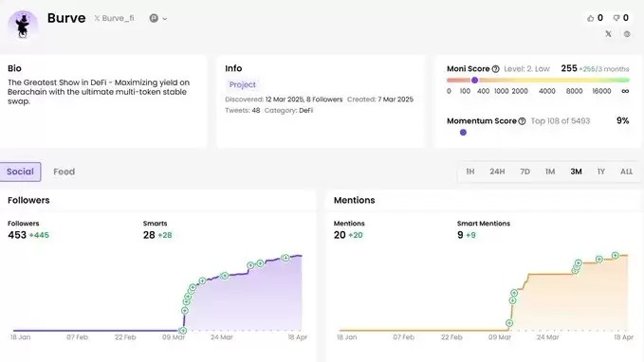
Task: Click the last marker on Mentions chart
Action: (x=615, y=255)
